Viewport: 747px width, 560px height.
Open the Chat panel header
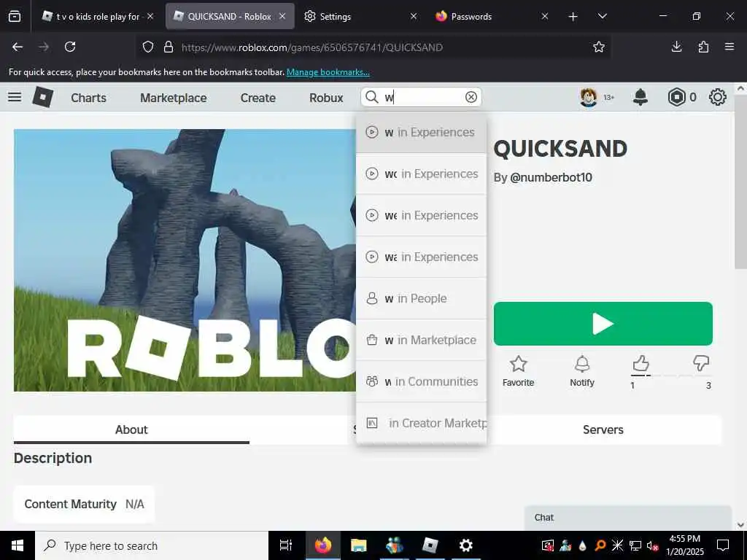pyautogui.click(x=628, y=518)
